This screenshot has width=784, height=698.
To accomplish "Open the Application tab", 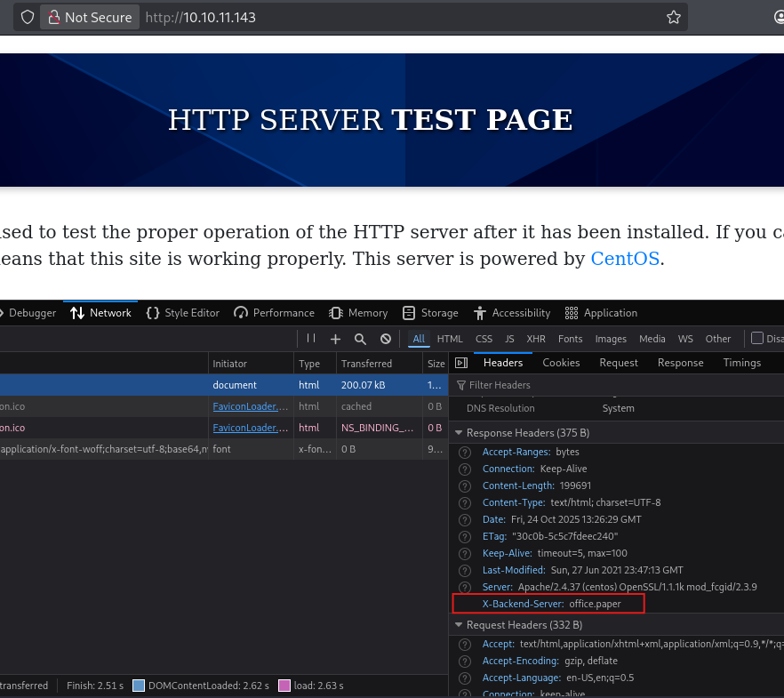I will (x=601, y=313).
